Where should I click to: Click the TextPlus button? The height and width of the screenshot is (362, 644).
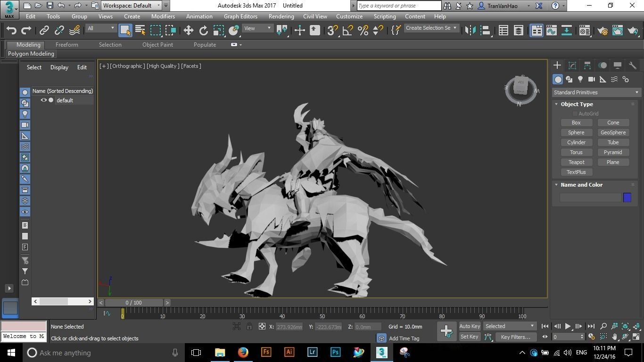pyautogui.click(x=576, y=172)
